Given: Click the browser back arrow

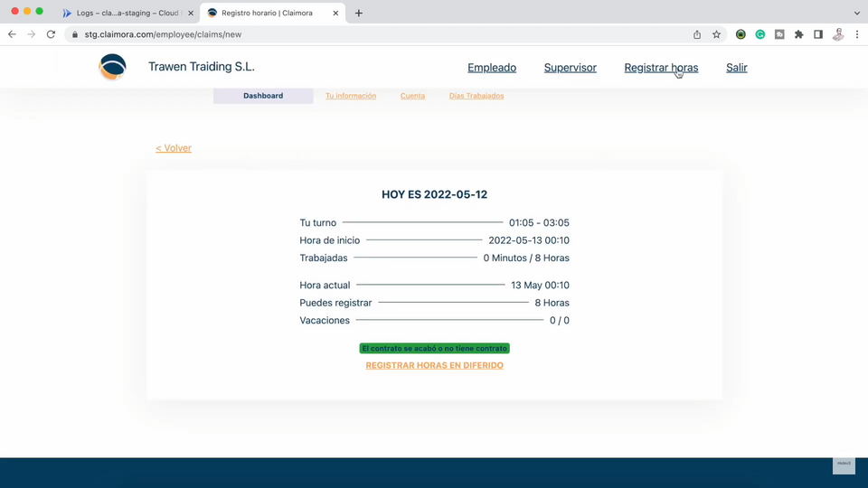Looking at the screenshot, I should (x=12, y=34).
